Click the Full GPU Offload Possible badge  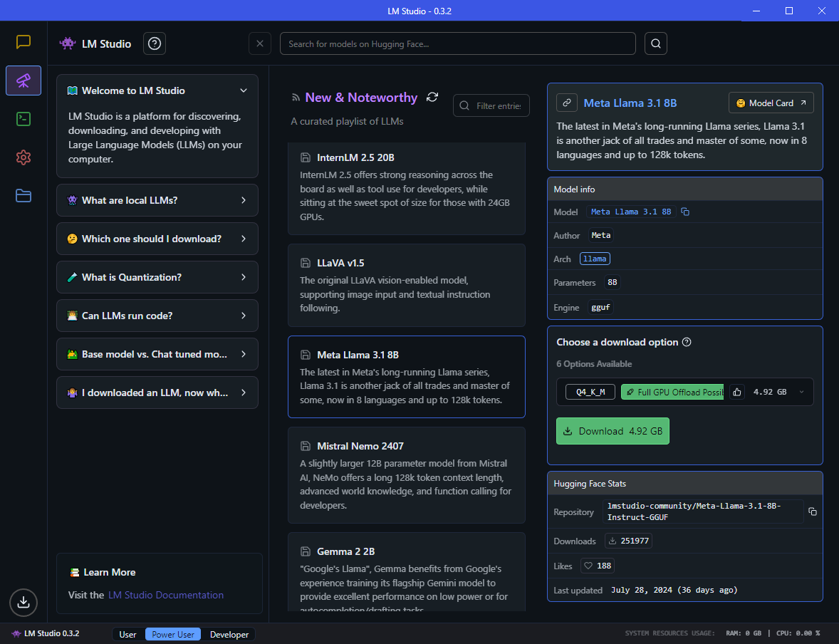pyautogui.click(x=672, y=392)
